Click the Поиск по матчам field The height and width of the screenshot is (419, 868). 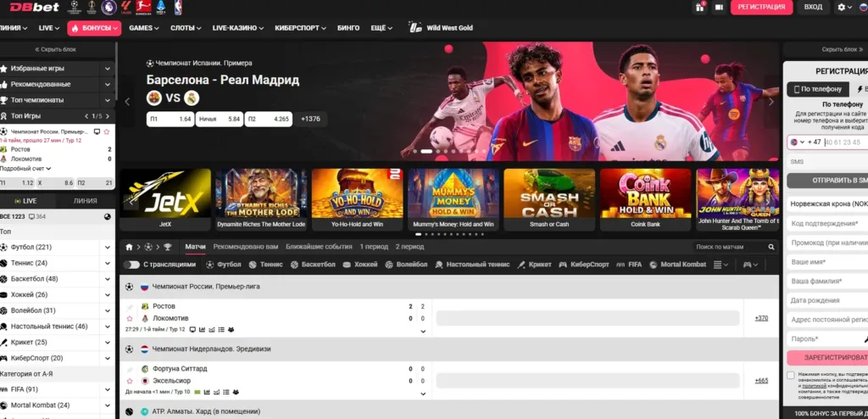[730, 247]
